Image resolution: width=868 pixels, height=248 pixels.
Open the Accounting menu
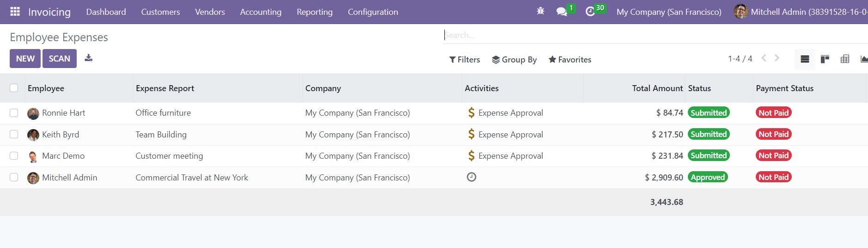[261, 12]
